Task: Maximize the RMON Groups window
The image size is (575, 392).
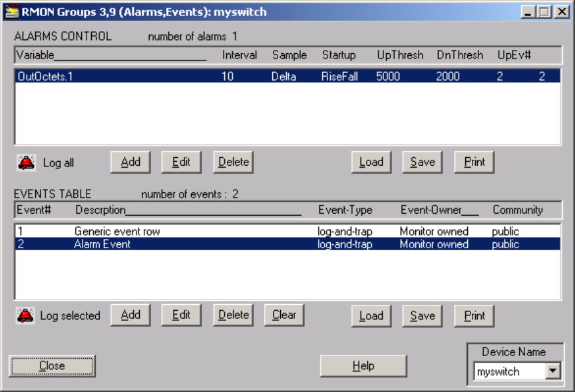Action: click(x=544, y=12)
